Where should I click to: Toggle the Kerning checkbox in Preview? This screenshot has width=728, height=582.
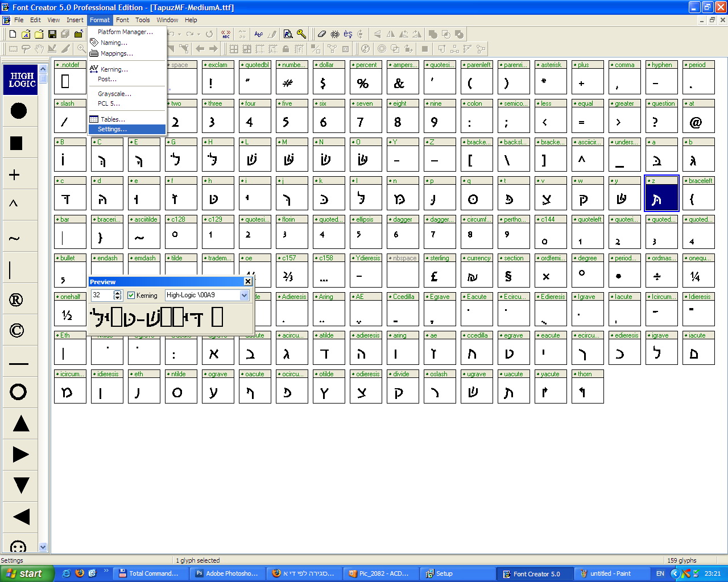pyautogui.click(x=131, y=295)
